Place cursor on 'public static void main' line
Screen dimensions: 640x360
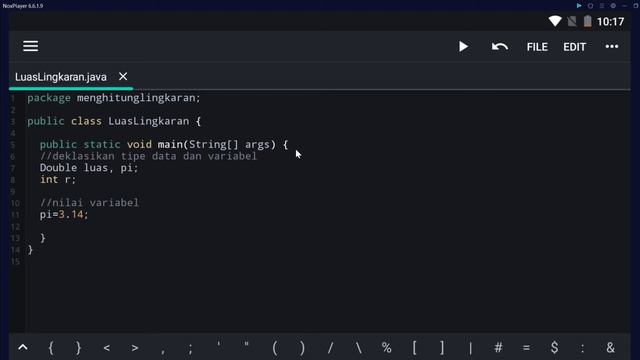pyautogui.click(x=164, y=144)
